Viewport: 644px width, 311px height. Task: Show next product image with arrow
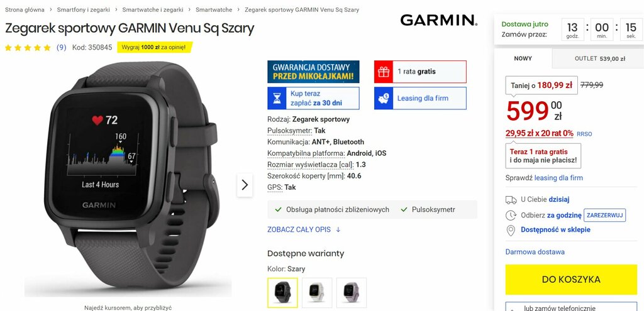(x=245, y=185)
